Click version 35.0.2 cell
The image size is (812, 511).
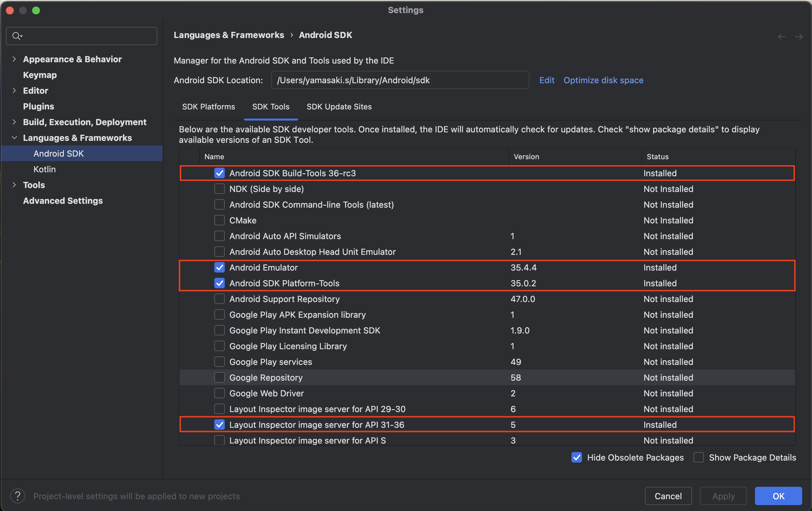523,283
